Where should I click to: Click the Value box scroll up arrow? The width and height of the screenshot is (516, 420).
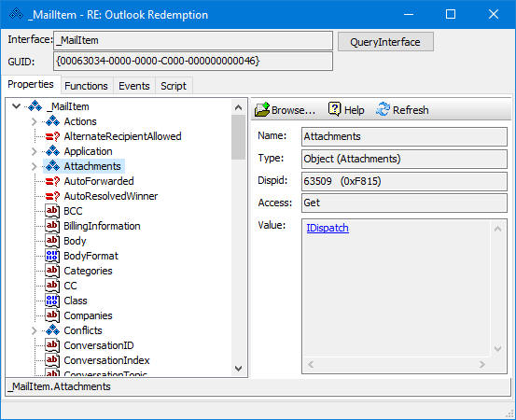pyautogui.click(x=497, y=229)
